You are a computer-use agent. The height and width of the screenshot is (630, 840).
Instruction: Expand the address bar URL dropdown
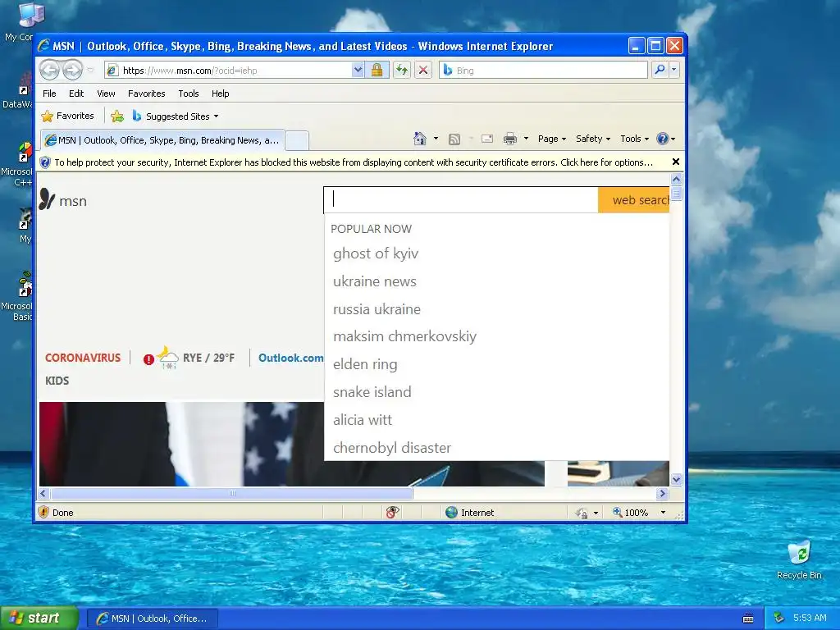coord(358,71)
